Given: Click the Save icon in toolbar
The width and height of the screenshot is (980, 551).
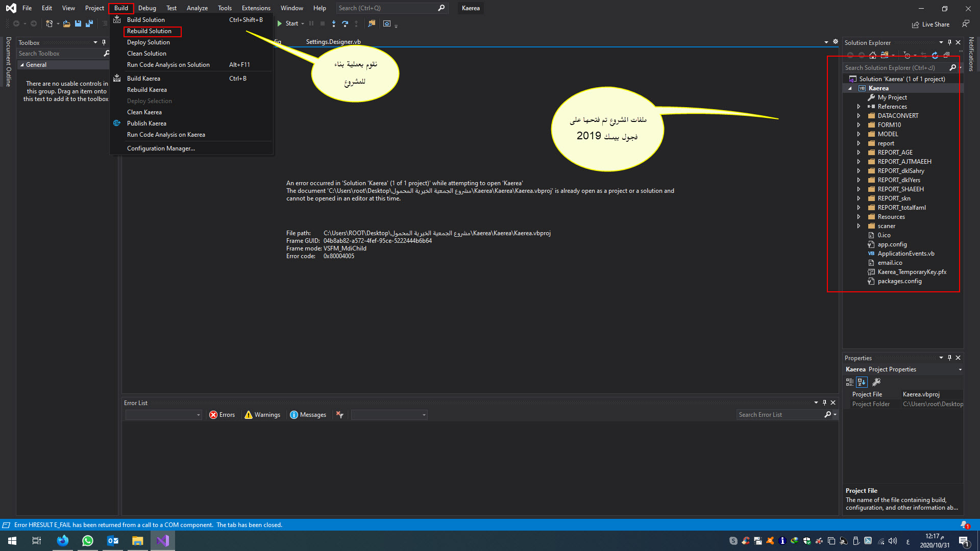Looking at the screenshot, I should click(x=78, y=23).
